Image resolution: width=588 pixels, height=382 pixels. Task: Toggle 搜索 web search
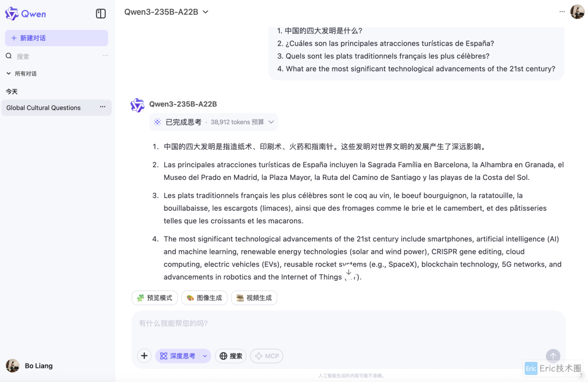tap(231, 356)
